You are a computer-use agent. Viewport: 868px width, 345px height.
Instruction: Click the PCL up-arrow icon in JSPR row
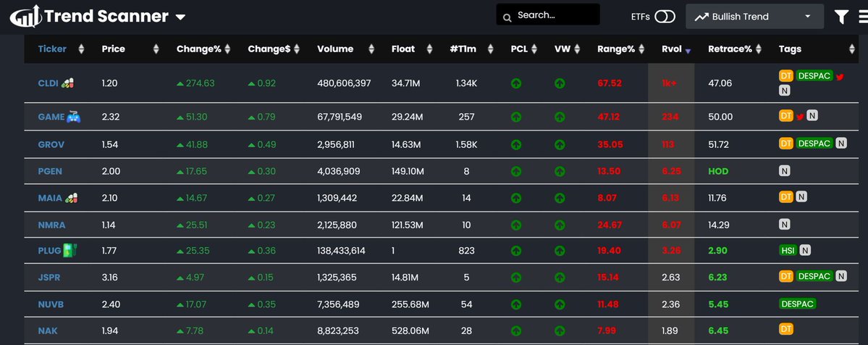[x=516, y=277]
